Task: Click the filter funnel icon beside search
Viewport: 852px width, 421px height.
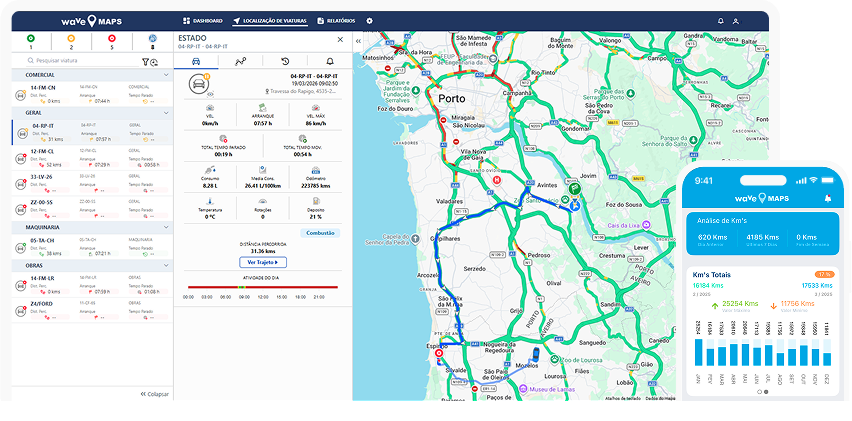Action: 147,61
